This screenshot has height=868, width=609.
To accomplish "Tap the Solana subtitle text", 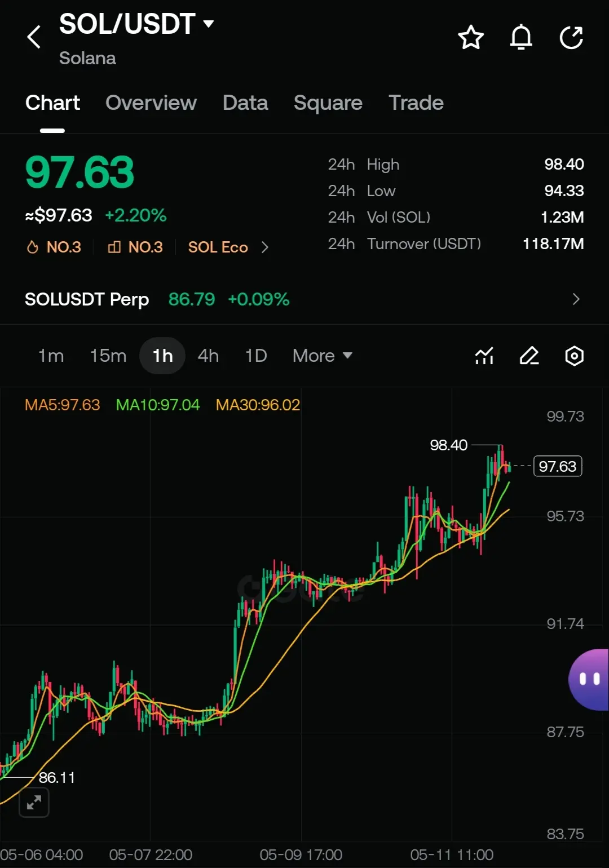I will pyautogui.click(x=87, y=58).
